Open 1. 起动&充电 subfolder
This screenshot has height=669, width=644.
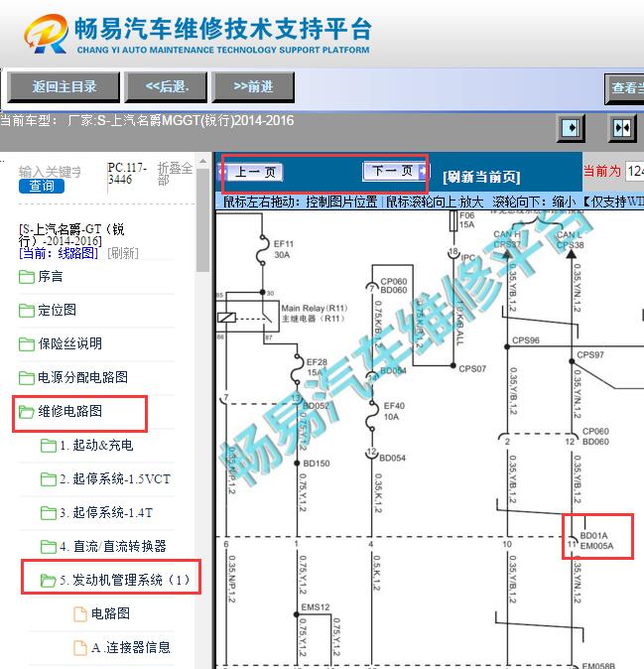tap(96, 446)
